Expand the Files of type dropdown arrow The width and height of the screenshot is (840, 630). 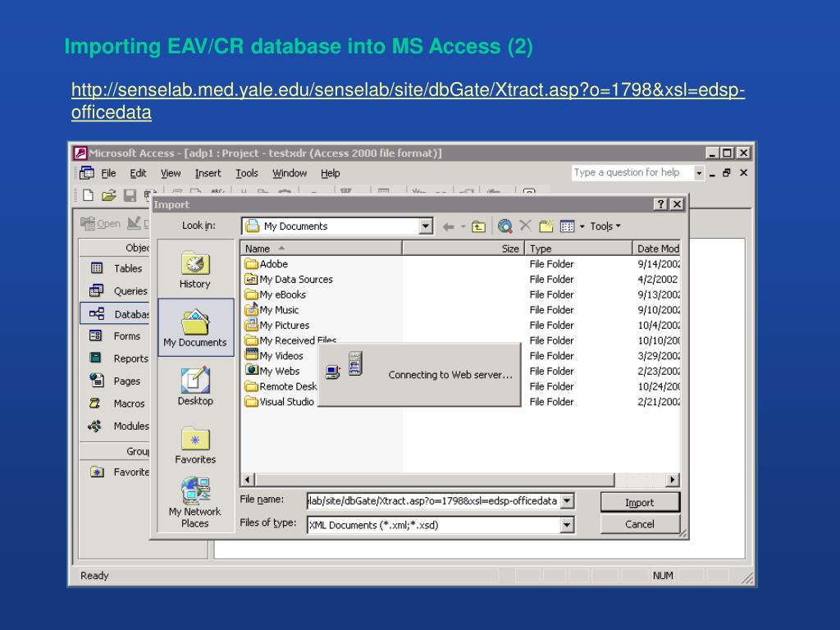click(568, 525)
